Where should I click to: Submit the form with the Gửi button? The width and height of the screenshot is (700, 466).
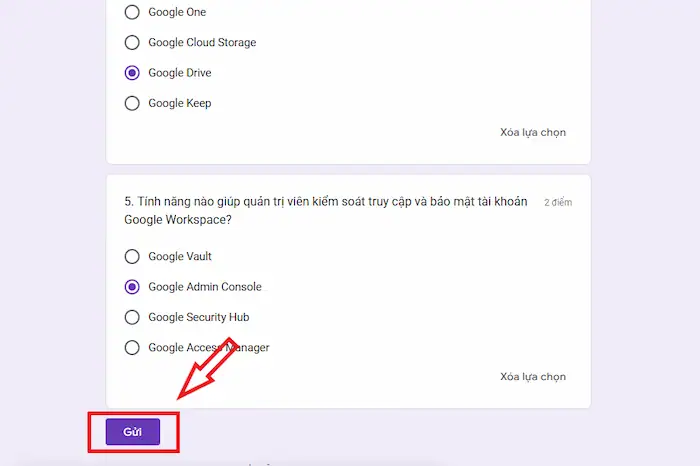point(133,432)
